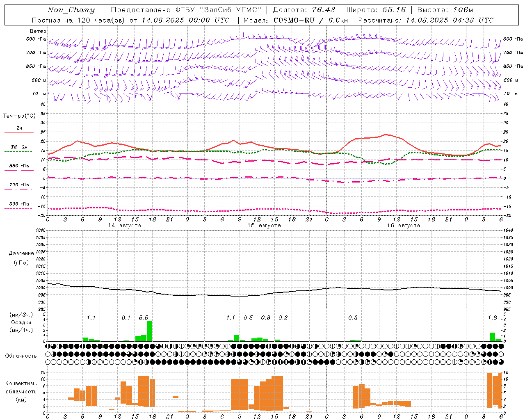Click the "Ветер" wind panel label
The height and width of the screenshot is (420, 525).
coord(38,31)
